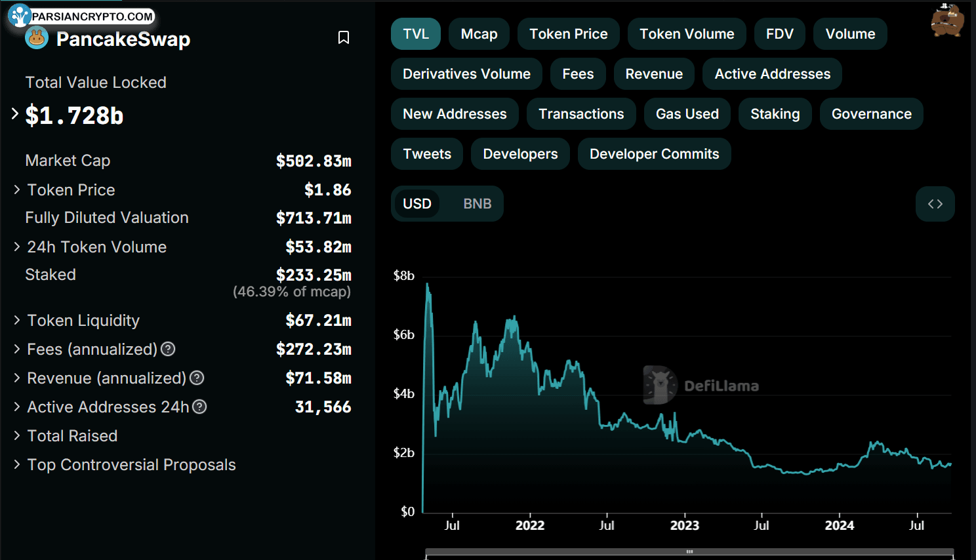Expand the Revenue (annualized) row
This screenshot has height=560, width=976.
point(17,378)
